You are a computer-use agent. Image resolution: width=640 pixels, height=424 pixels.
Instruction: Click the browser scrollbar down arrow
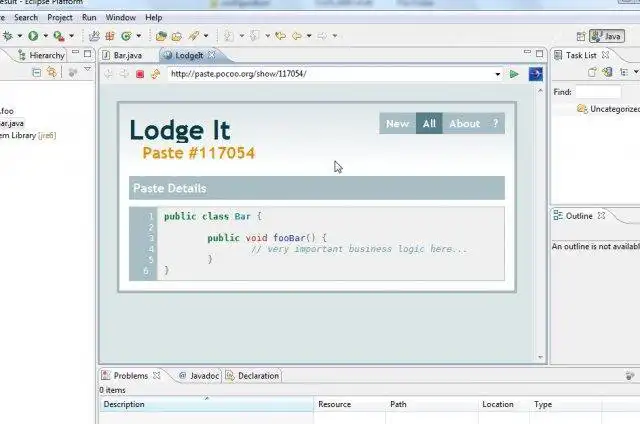540,357
